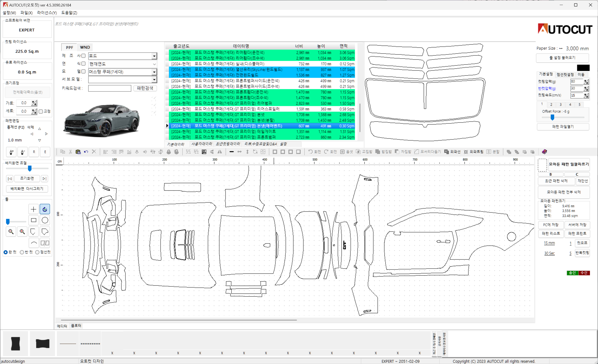This screenshot has width=598, height=364.
Task: Open the 파일(X) menu
Action: [x=26, y=13]
